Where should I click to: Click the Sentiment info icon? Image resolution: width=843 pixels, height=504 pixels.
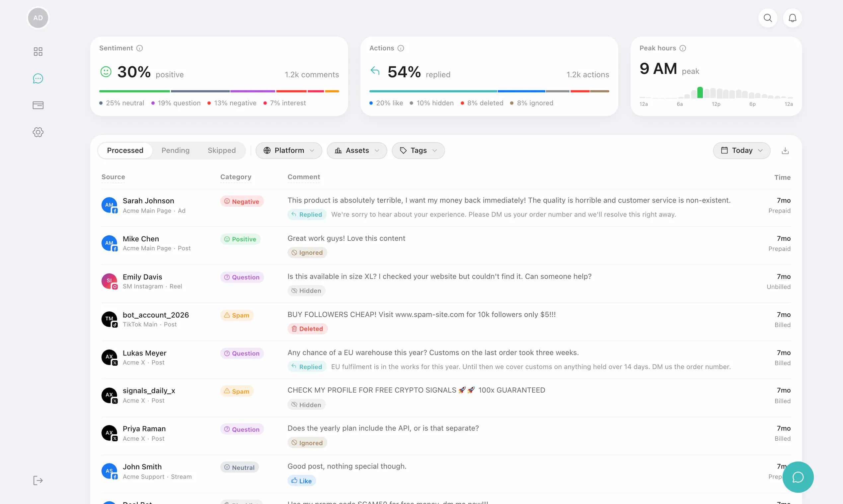click(140, 48)
